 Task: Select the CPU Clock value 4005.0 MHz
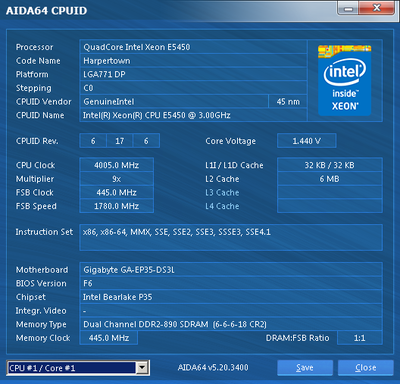tap(116, 165)
